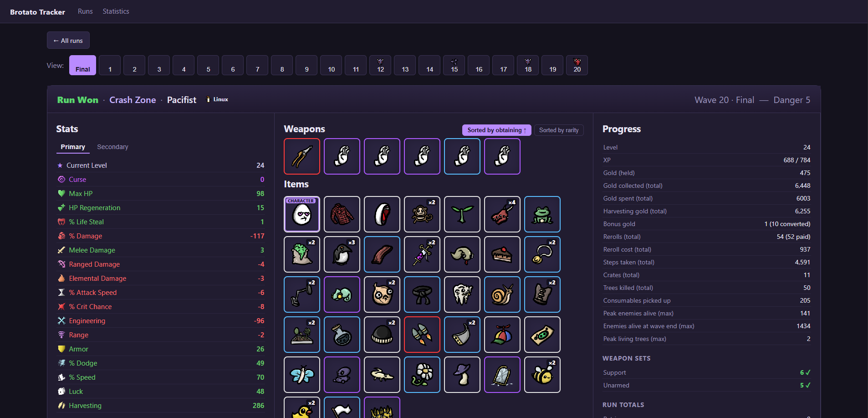Select the HP Regeneration stat label
The image size is (868, 418).
[95, 207]
